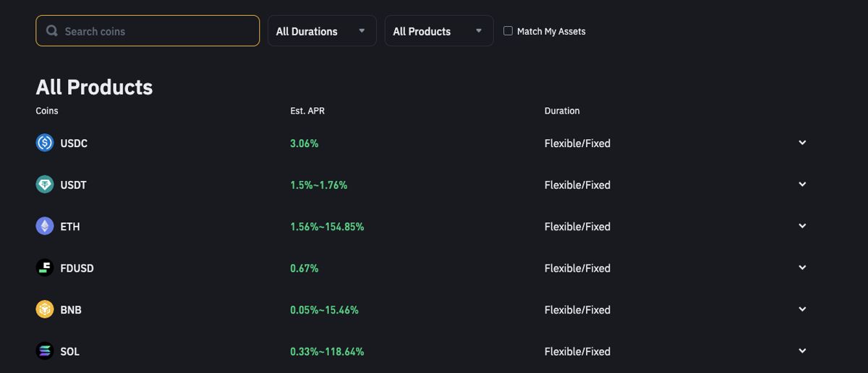Expand the ETH row chevron
The width and height of the screenshot is (868, 373).
point(802,226)
